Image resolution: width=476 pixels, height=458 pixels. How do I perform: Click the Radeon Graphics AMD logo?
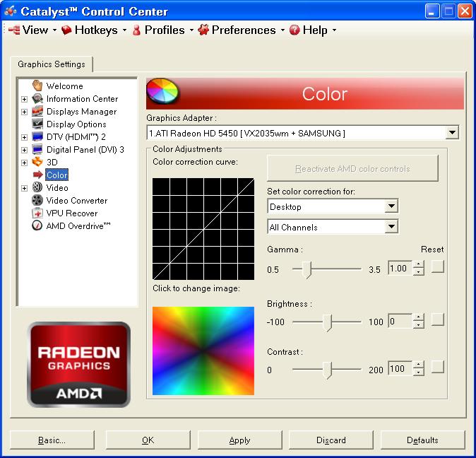[79, 365]
